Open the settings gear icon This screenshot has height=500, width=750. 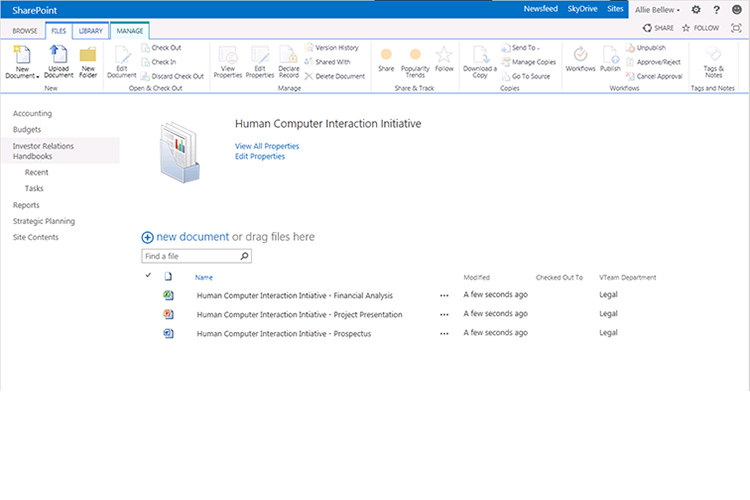click(696, 9)
